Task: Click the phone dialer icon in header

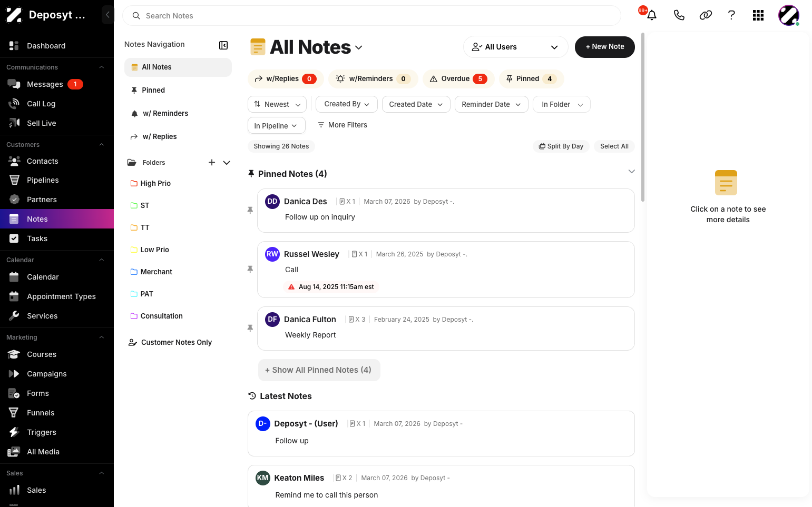Action: point(679,15)
